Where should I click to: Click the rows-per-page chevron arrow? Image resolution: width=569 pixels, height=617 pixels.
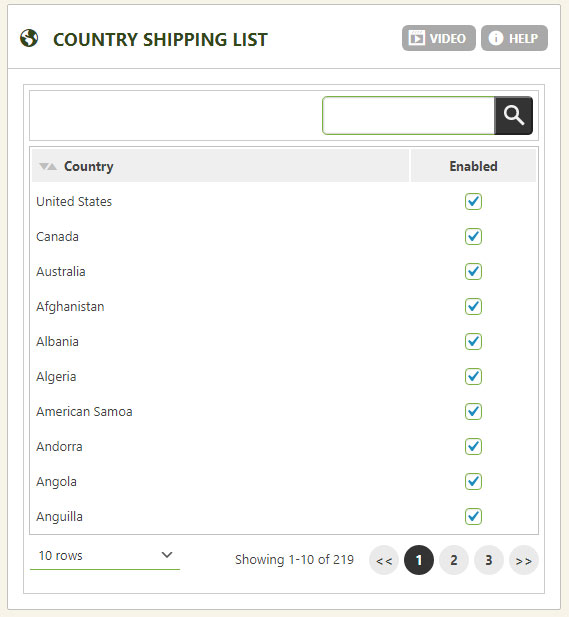[167, 555]
